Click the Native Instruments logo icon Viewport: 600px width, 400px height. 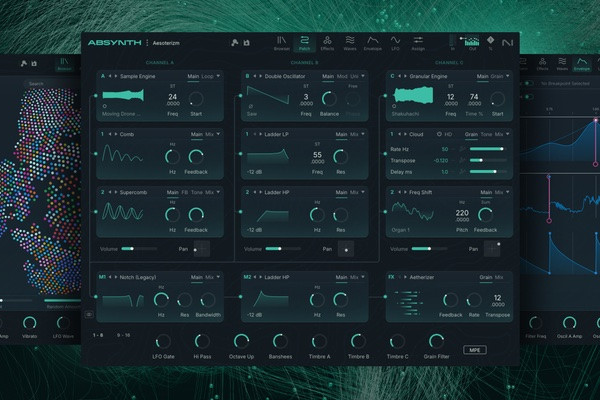tap(507, 42)
